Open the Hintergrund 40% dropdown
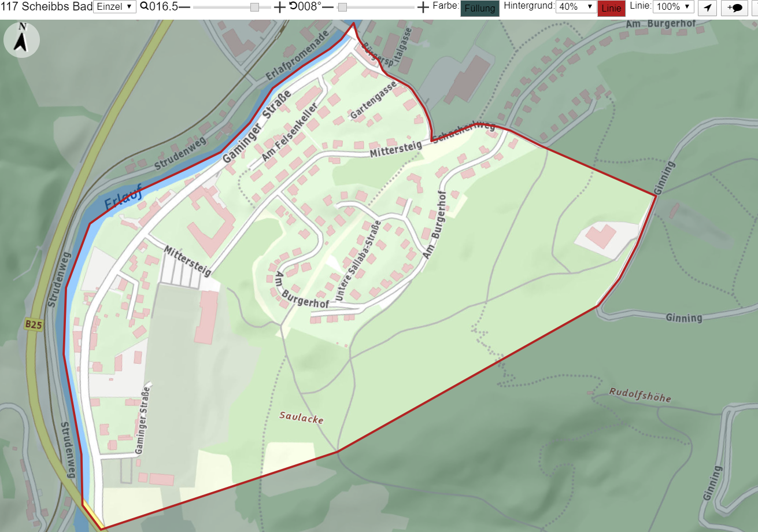This screenshot has width=758, height=532. click(576, 7)
